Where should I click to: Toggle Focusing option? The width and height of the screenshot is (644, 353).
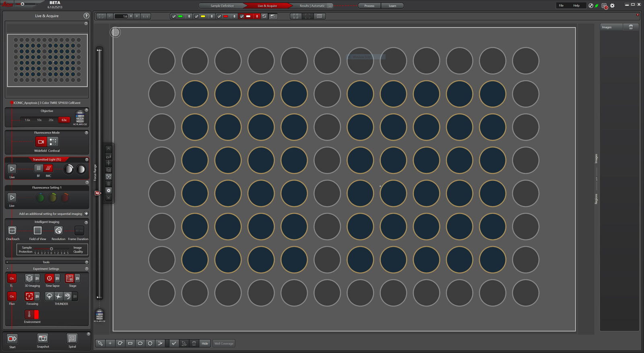(29, 296)
